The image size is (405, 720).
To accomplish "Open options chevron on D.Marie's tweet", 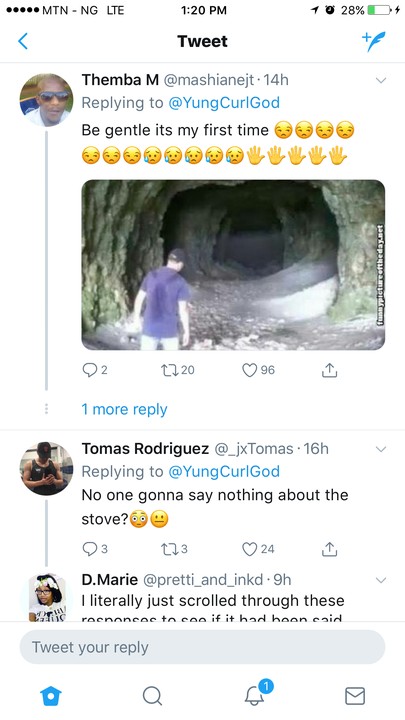I will point(381,580).
